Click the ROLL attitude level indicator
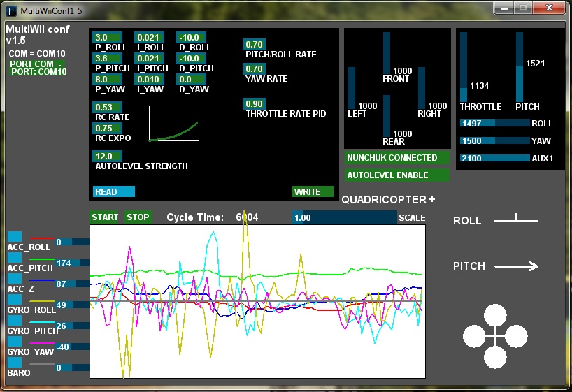The width and height of the screenshot is (572, 392). tap(516, 219)
